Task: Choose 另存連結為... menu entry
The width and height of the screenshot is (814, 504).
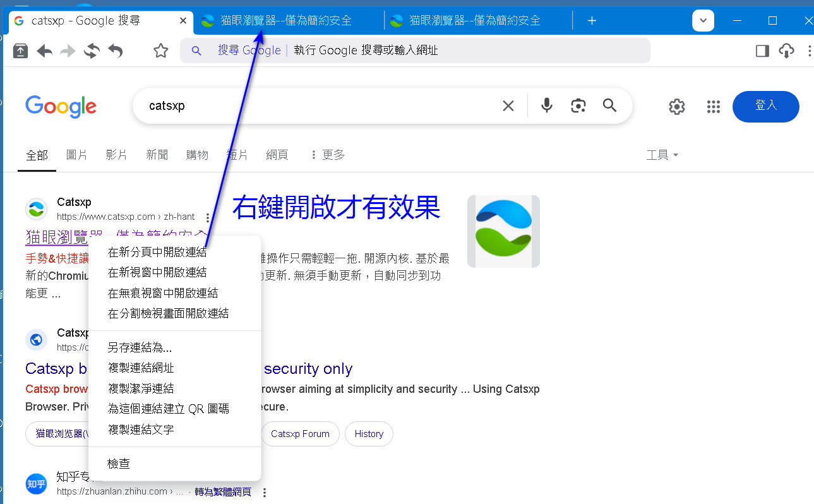Action: click(175, 347)
